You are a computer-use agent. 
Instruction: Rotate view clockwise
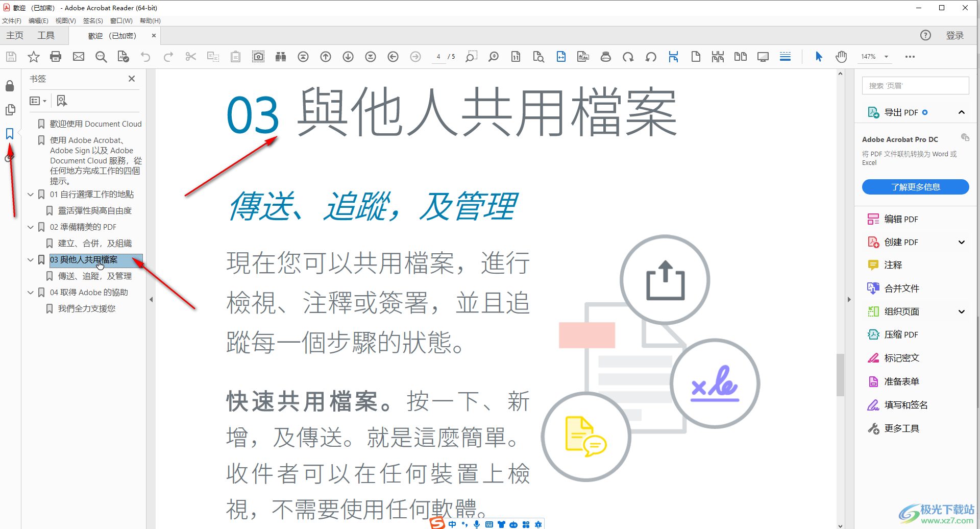(628, 57)
